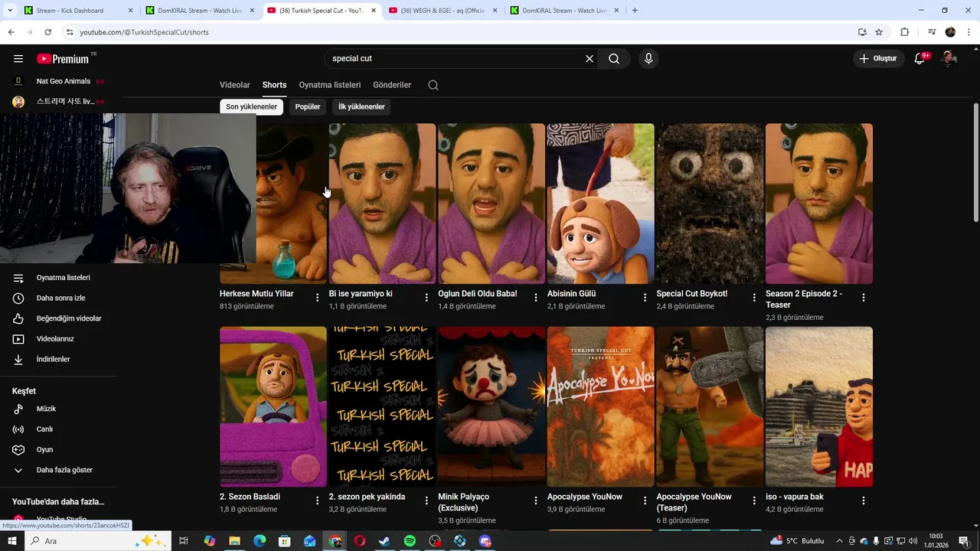Play the Minik Palyaço (Exclusive) thumbnail
Viewport: 980px width, 551px height.
click(x=492, y=407)
